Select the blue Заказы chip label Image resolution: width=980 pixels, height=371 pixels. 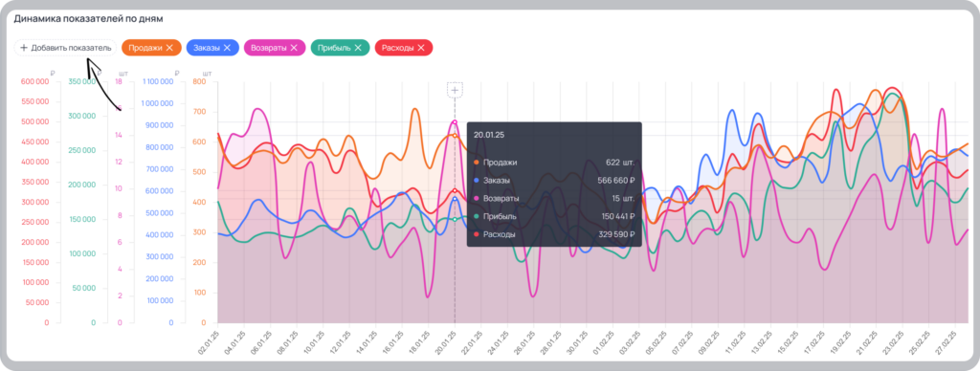click(x=207, y=48)
